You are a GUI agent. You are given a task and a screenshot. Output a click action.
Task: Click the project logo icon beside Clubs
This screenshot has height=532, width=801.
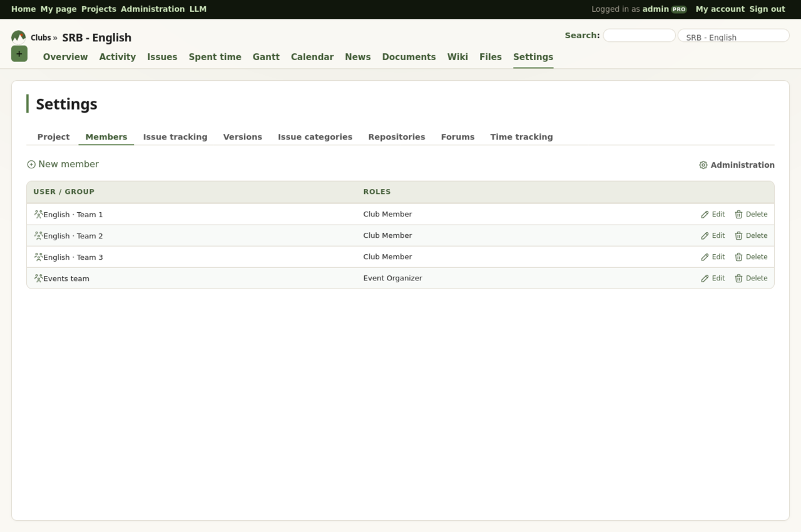[19, 37]
